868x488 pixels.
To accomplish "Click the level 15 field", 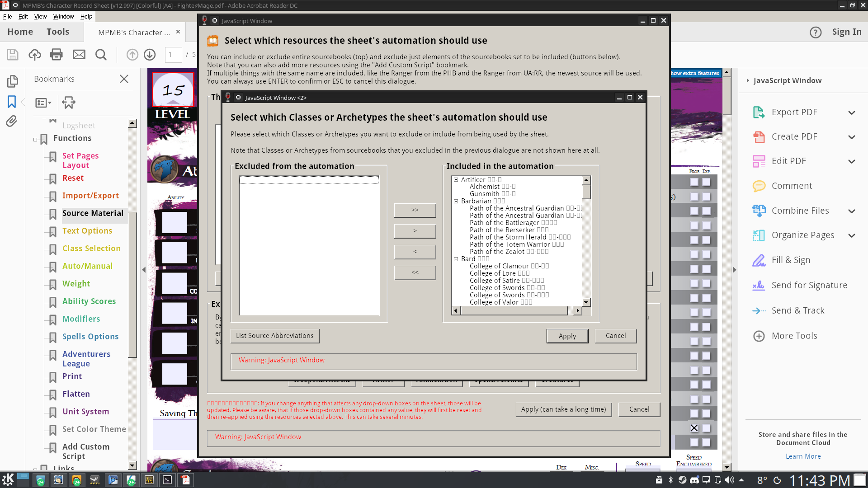I will coord(173,90).
